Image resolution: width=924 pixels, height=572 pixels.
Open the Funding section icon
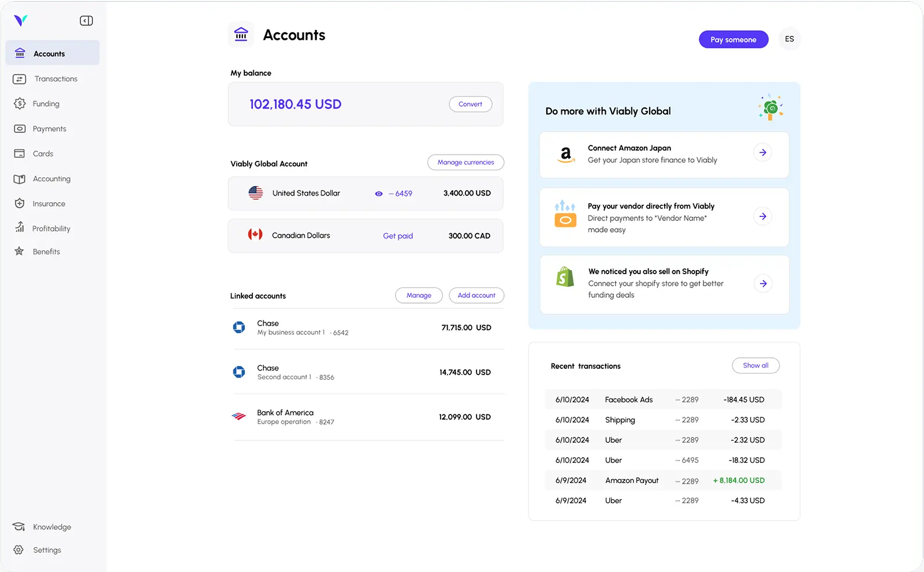pyautogui.click(x=19, y=103)
